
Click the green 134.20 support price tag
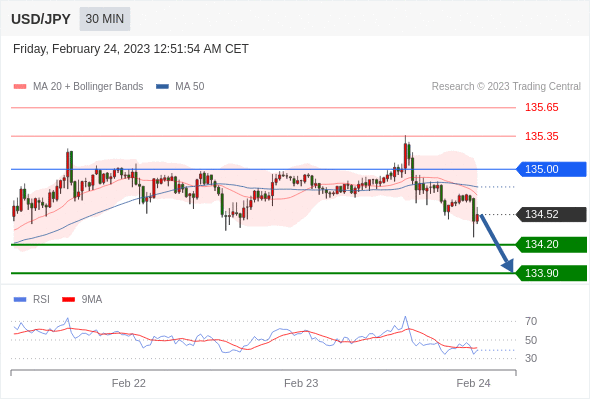[551, 245]
